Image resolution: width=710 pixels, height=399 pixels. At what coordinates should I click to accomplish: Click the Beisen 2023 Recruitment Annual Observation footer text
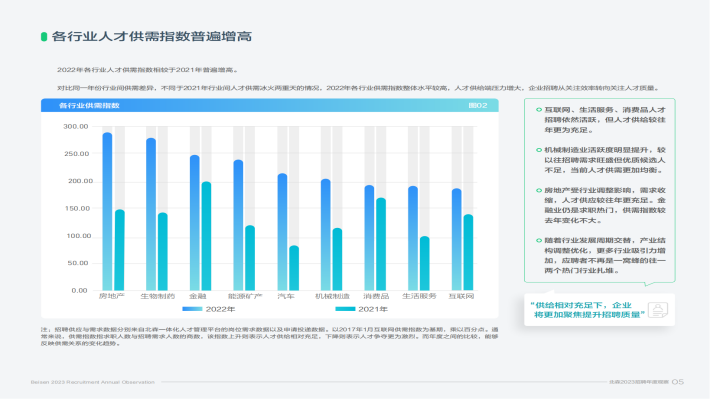point(93,382)
